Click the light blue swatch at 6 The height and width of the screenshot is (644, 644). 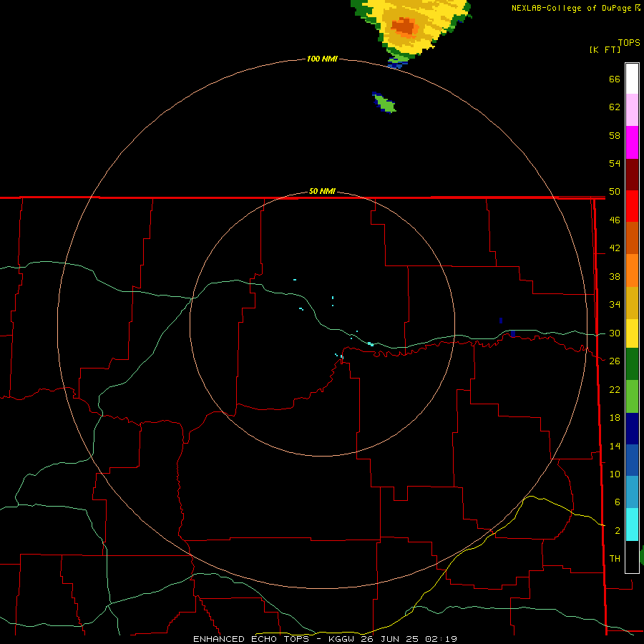coord(632,492)
